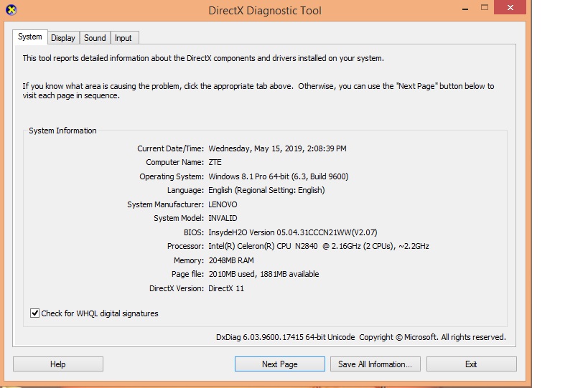Switch to the Display tab
The width and height of the screenshot is (588, 388).
coord(63,38)
